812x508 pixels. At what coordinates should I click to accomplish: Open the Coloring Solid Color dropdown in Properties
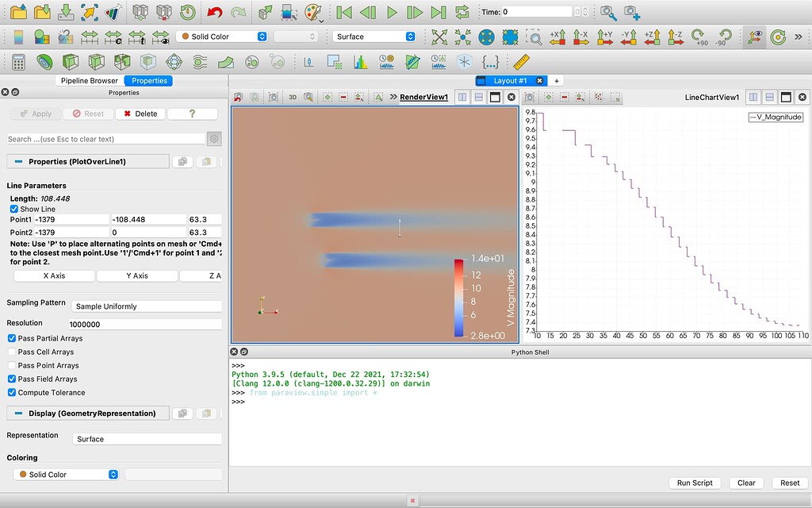tap(67, 475)
